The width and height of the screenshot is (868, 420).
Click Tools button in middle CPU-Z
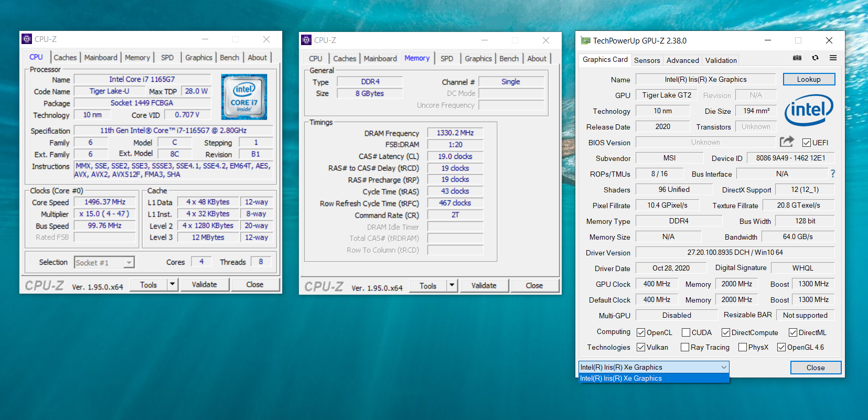(x=428, y=286)
